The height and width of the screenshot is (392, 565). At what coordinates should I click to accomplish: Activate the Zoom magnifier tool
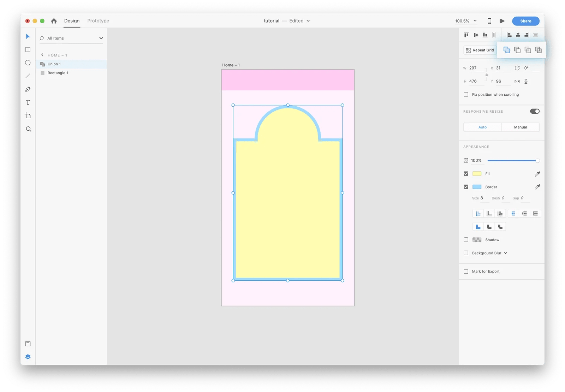(29, 129)
